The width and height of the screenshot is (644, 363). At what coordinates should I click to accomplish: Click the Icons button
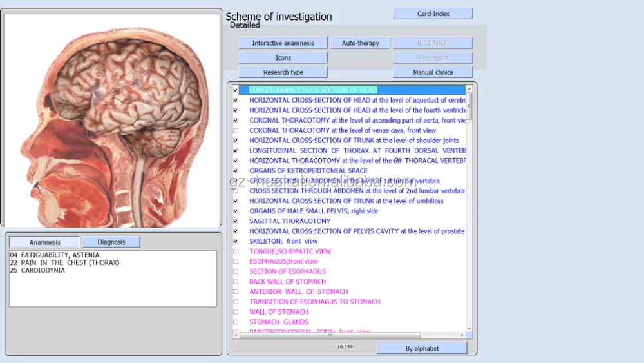click(283, 58)
